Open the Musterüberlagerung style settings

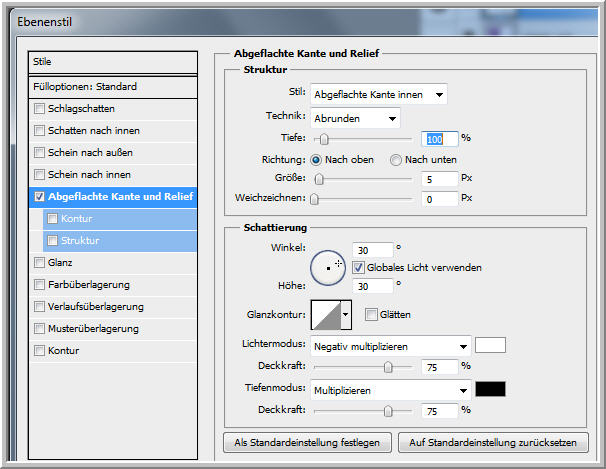pos(93,329)
